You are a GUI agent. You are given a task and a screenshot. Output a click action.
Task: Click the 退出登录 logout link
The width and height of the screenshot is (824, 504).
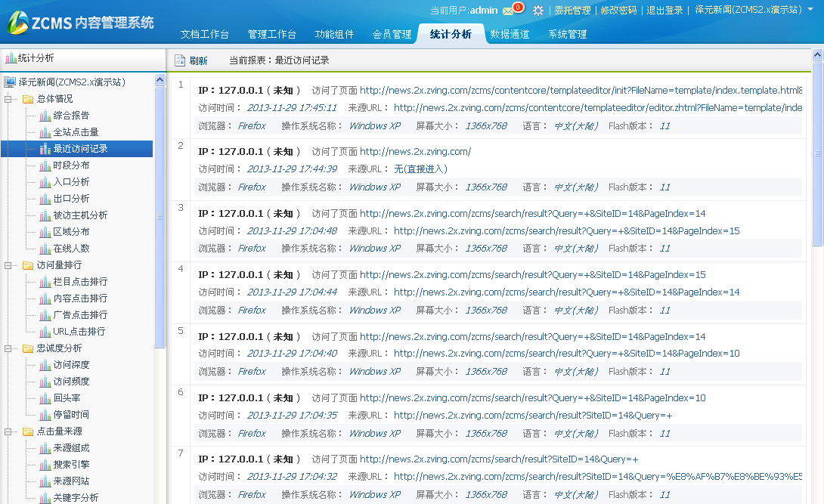(x=664, y=10)
